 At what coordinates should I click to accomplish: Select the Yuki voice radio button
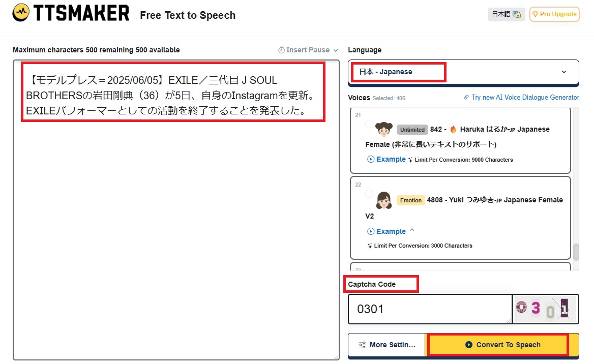click(x=369, y=194)
